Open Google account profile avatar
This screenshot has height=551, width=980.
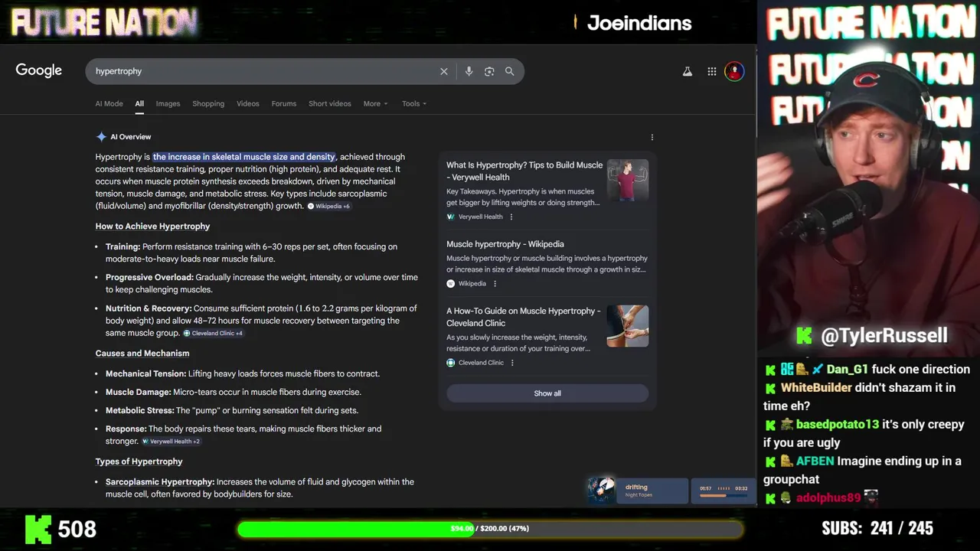(734, 71)
